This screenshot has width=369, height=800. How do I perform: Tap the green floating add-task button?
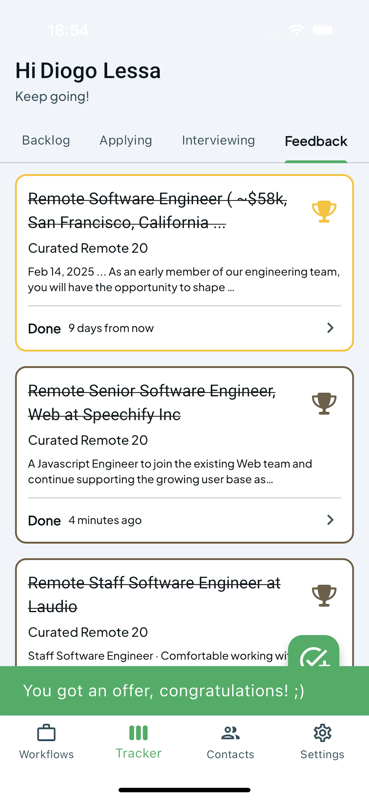coord(313,651)
